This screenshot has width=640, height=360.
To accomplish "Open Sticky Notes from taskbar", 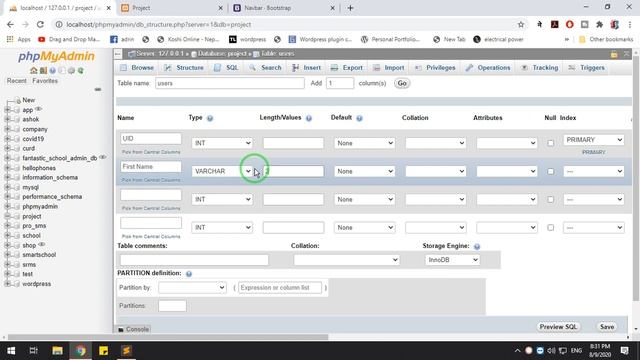I will pos(103,351).
